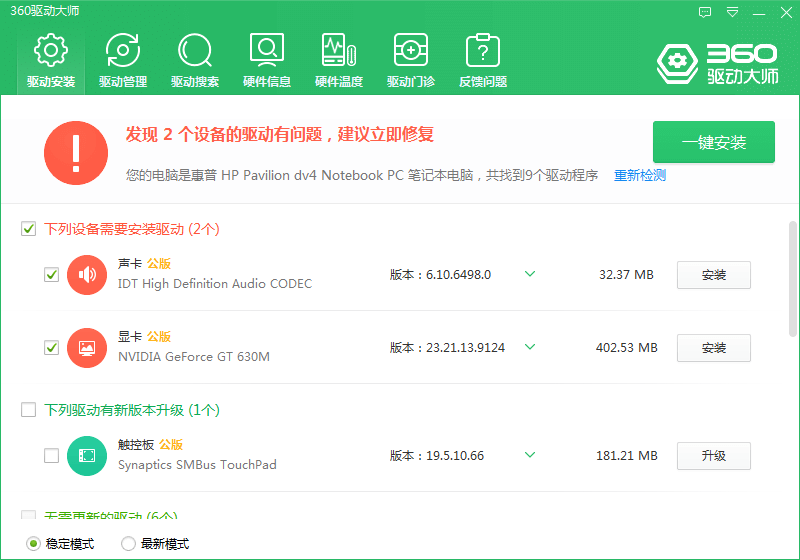The image size is (800, 560).
Task: Open 驱动门诊 first-aid icon
Action: coord(411,49)
